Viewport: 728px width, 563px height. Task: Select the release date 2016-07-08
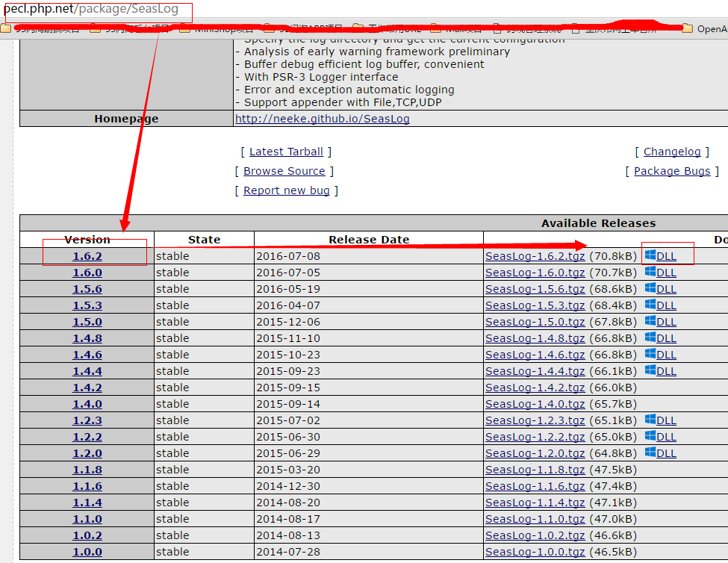point(288,256)
